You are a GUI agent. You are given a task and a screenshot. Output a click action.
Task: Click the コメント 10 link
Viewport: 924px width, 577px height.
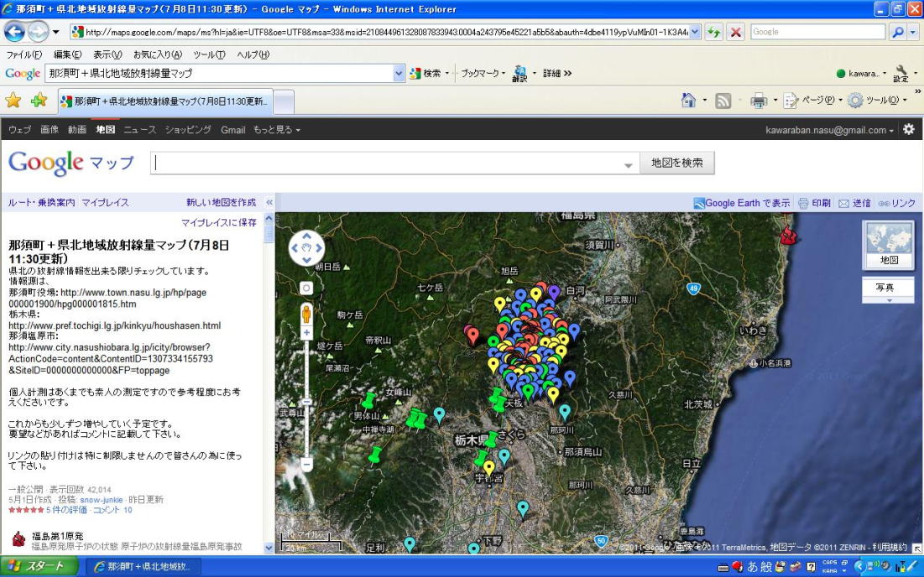point(112,510)
